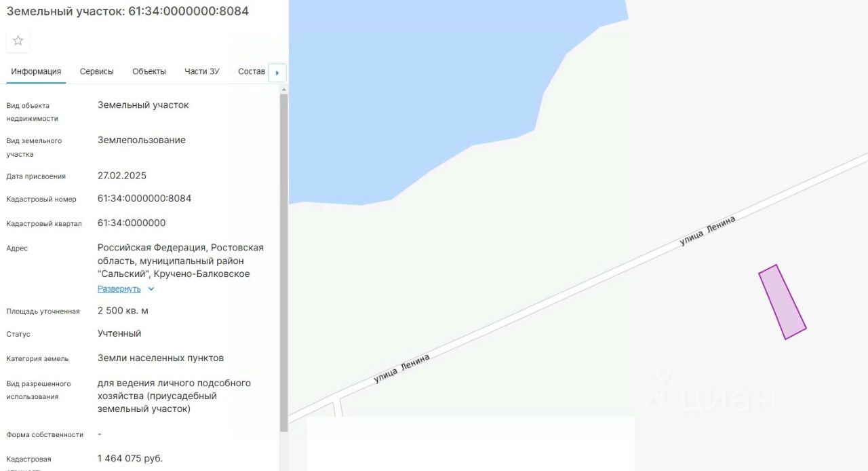Image resolution: width=868 pixels, height=471 pixels.
Task: Click the Кадастровый квартал value 61:34:0000000
Action: point(132,223)
